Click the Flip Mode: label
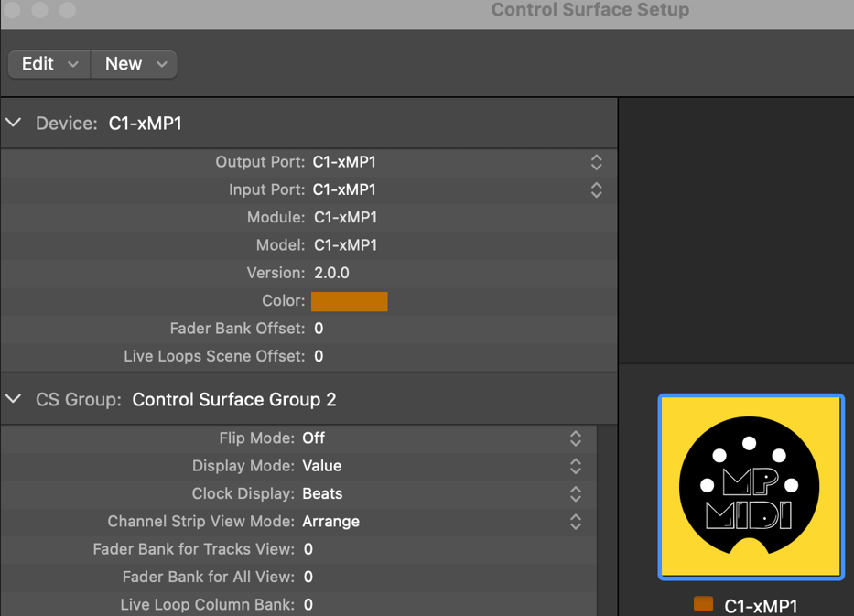Viewport: 854px width, 616px height. point(257,438)
